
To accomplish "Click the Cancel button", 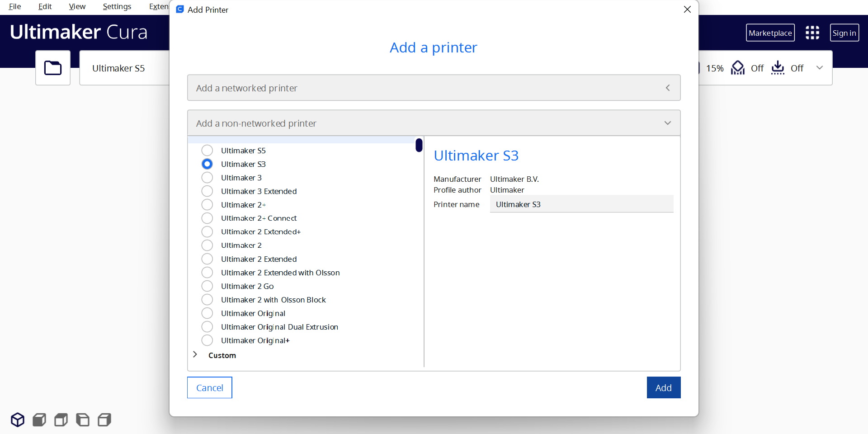I will coord(210,387).
